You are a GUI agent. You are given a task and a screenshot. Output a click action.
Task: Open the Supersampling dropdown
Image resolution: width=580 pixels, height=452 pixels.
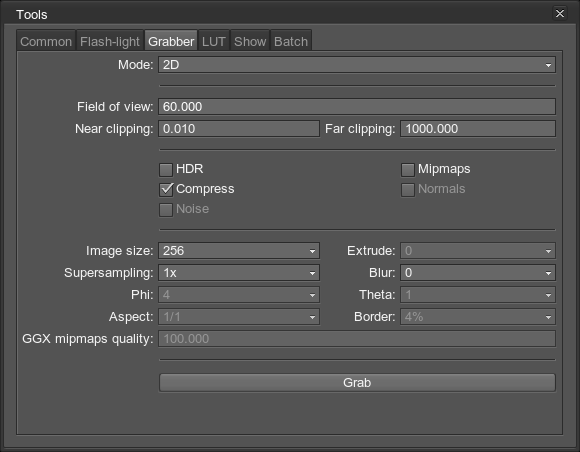click(239, 273)
